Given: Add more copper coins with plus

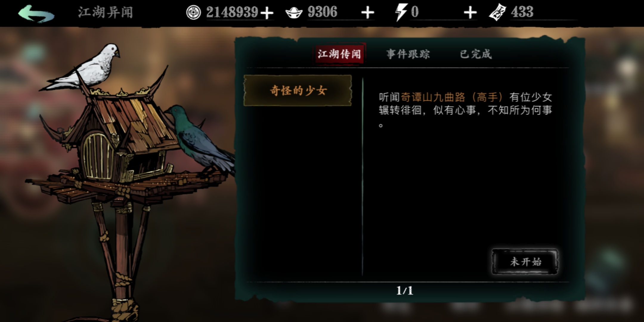Looking at the screenshot, I should coord(267,13).
